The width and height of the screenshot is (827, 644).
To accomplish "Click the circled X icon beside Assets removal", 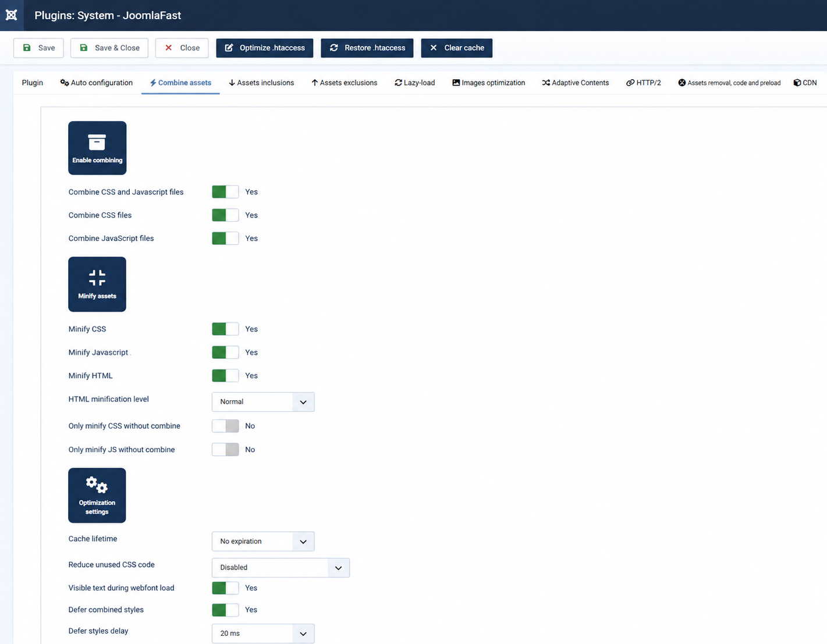I will coord(682,83).
